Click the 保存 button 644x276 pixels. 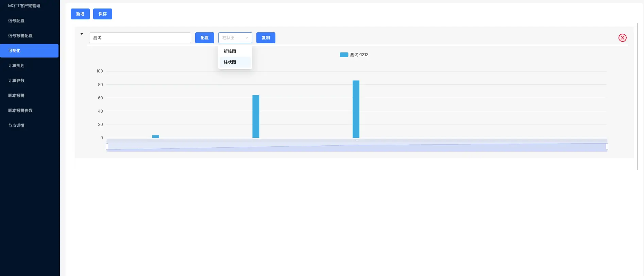tap(103, 14)
